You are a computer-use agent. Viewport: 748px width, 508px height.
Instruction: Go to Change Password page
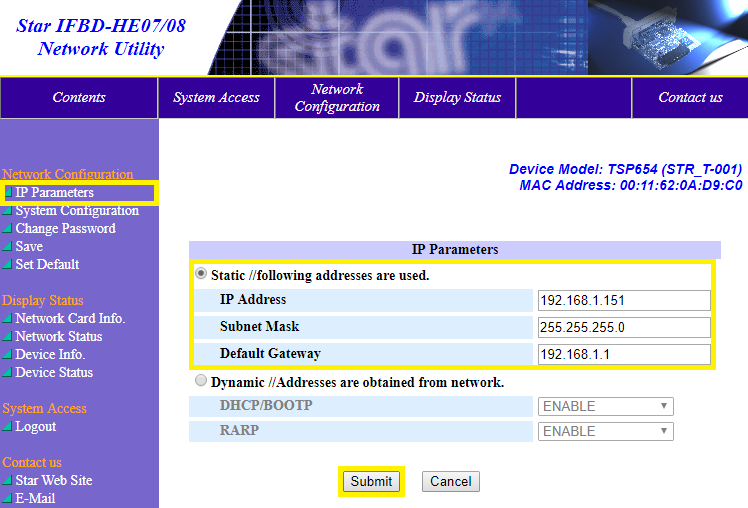coord(65,228)
